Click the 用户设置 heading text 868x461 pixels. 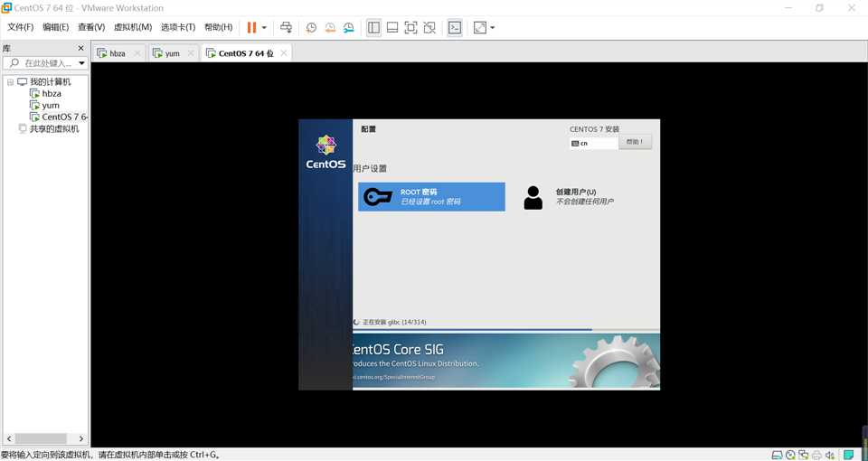click(x=370, y=168)
